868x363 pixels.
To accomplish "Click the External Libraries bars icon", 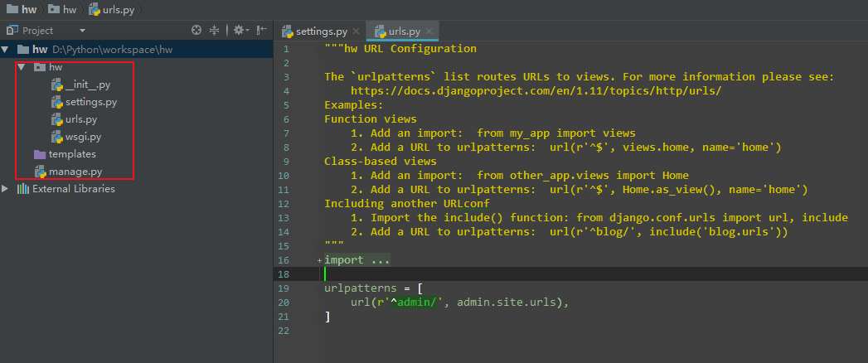I will tap(22, 189).
